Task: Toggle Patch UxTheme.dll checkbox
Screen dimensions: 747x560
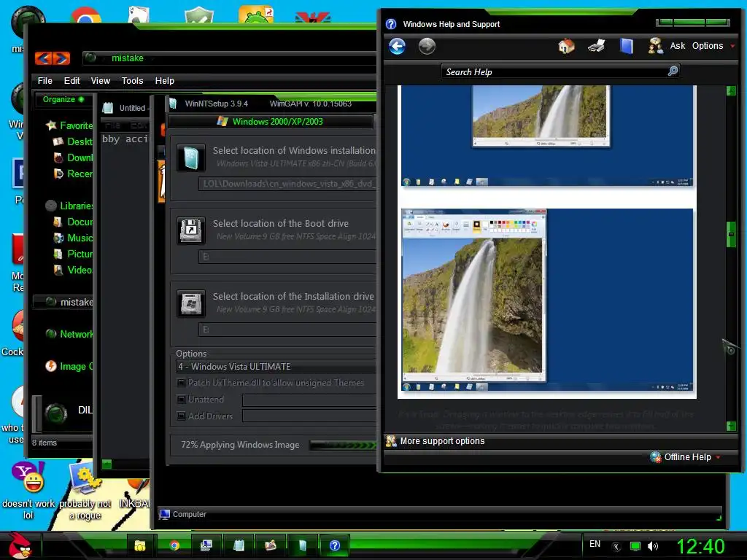Action: click(181, 382)
